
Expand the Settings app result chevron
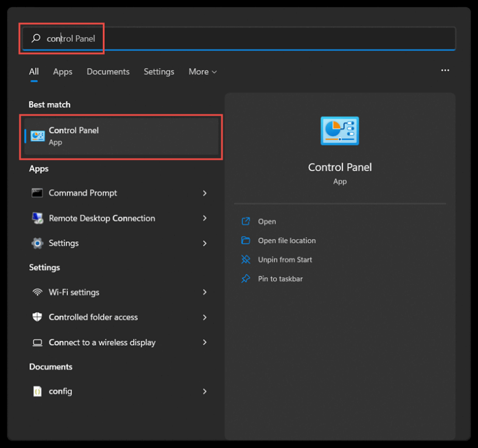coord(205,243)
